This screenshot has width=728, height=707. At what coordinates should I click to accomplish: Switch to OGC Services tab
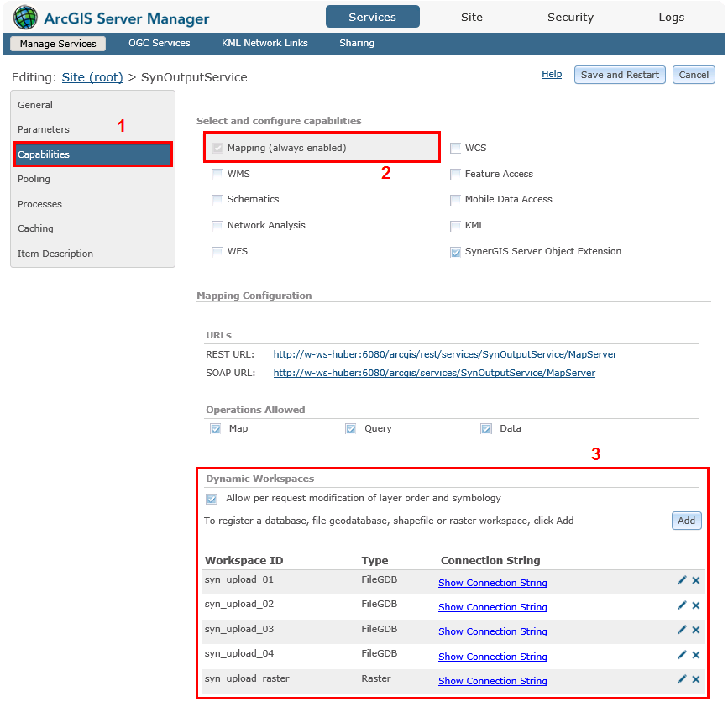pos(159,43)
